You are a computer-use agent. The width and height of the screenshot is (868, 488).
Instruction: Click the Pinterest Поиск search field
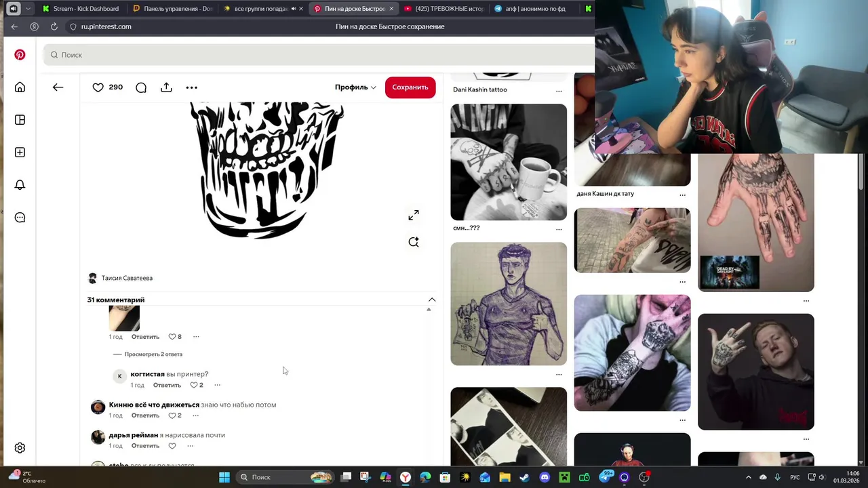point(319,55)
